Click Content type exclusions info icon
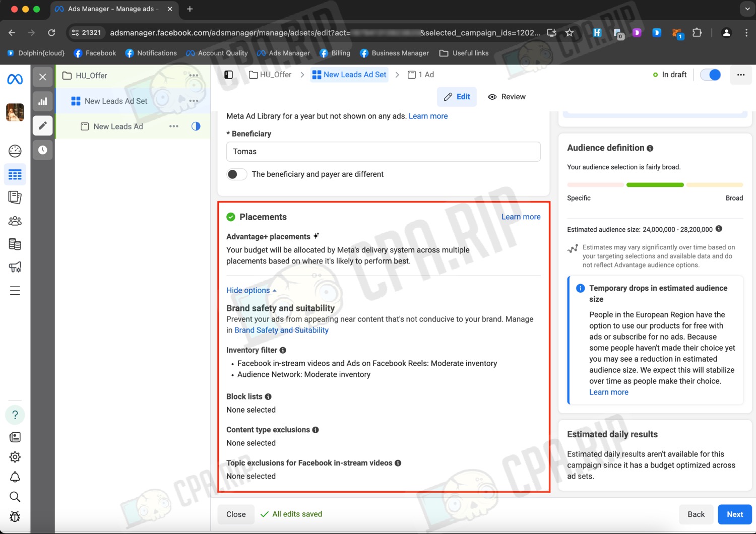Image resolution: width=756 pixels, height=534 pixels. pyautogui.click(x=316, y=430)
